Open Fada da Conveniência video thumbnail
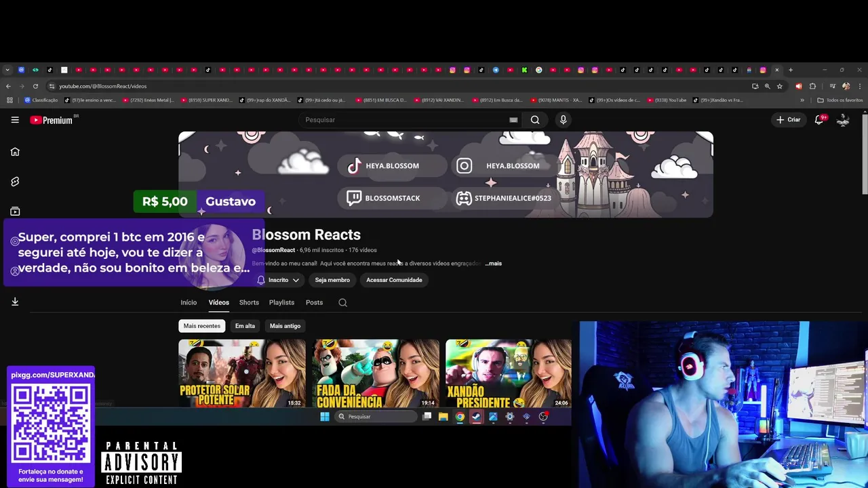 376,373
